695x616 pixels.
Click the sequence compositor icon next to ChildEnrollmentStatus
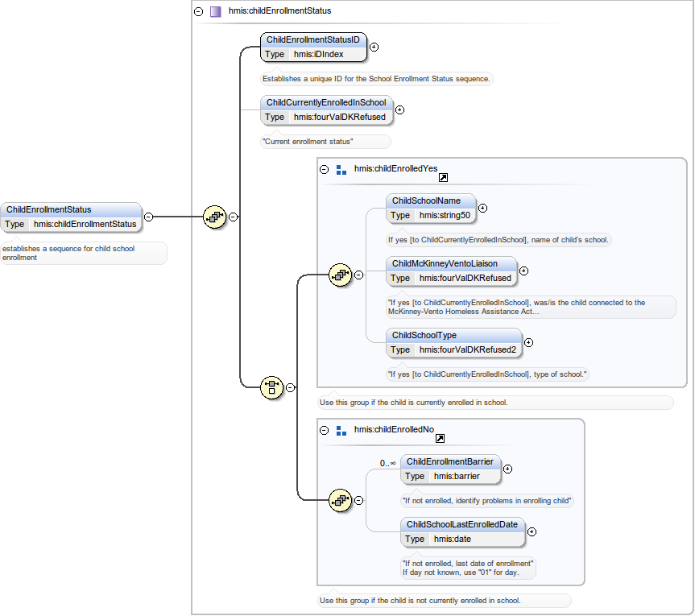click(x=214, y=217)
